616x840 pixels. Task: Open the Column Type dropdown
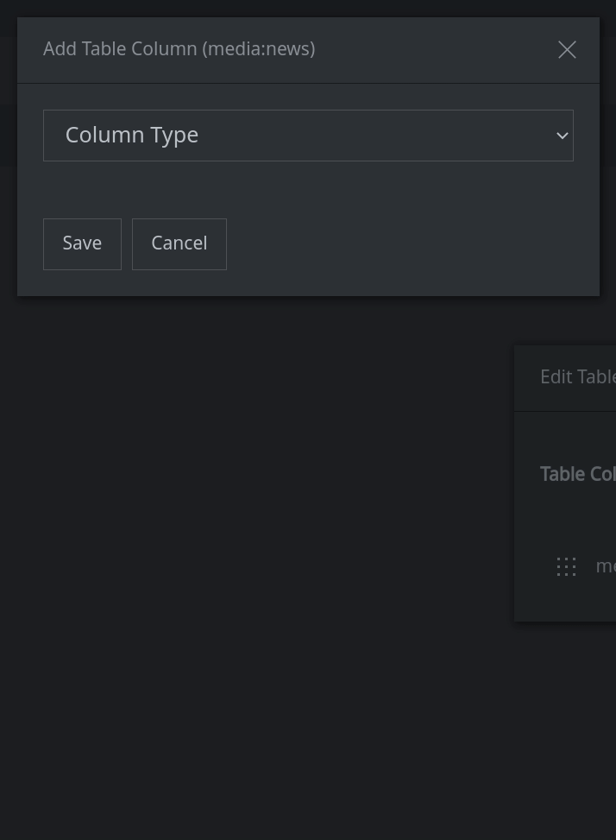(x=308, y=136)
